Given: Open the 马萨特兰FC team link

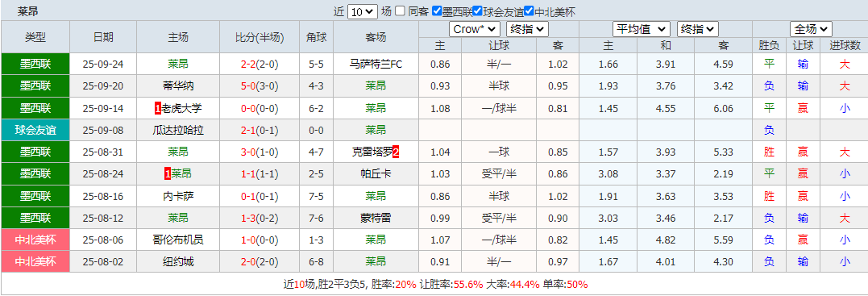Looking at the screenshot, I should [376, 65].
